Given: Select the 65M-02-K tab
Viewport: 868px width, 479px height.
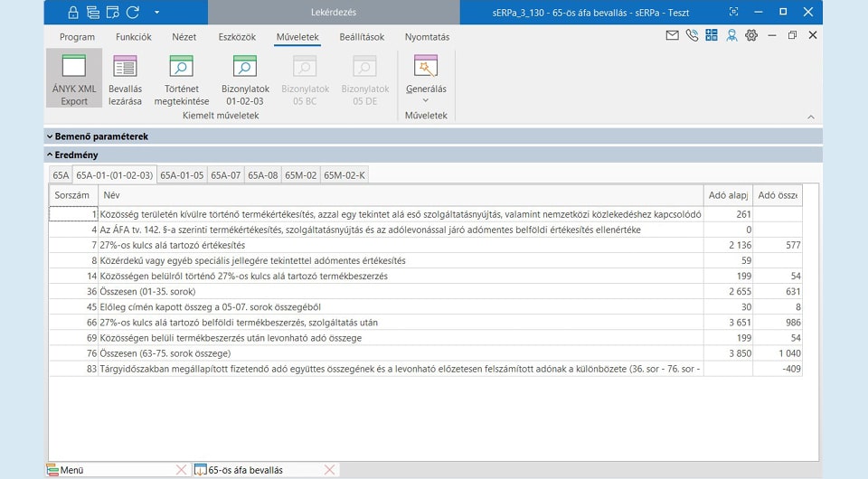Looking at the screenshot, I should click(x=344, y=175).
